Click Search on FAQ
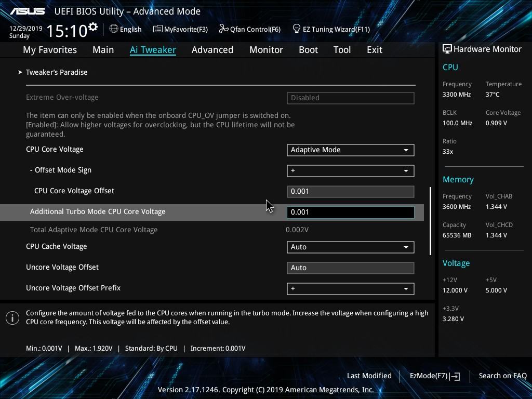This screenshot has width=532, height=399. (502, 376)
